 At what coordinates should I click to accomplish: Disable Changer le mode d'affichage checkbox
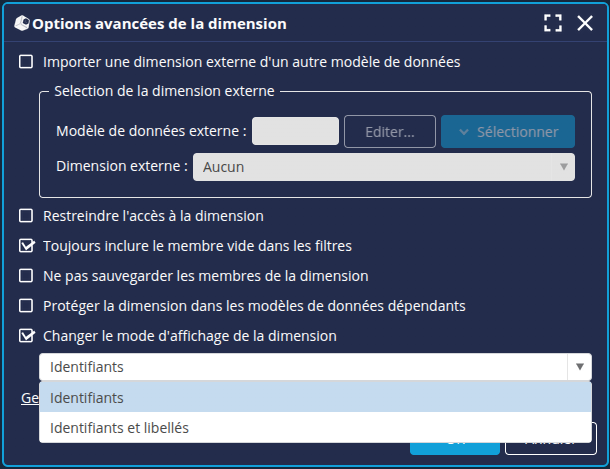click(x=27, y=336)
